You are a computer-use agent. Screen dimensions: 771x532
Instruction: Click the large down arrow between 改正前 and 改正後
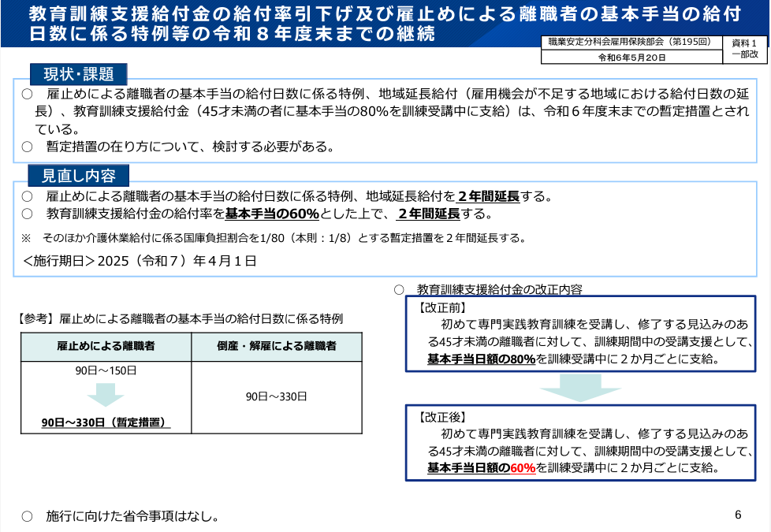click(579, 387)
